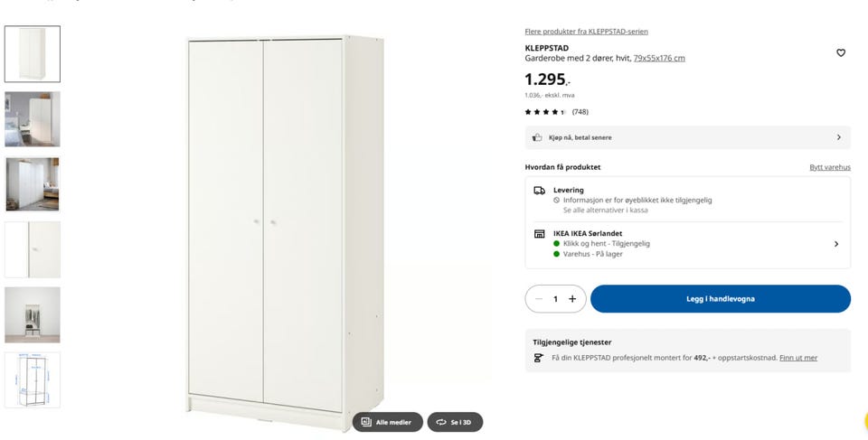This screenshot has height=440, width=868.
Task: Select close-up door knob thumbnail
Action: [33, 249]
